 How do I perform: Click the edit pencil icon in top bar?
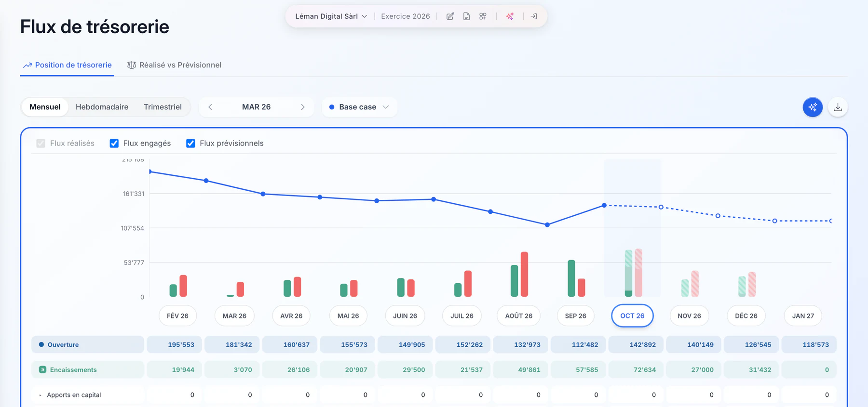coord(450,16)
